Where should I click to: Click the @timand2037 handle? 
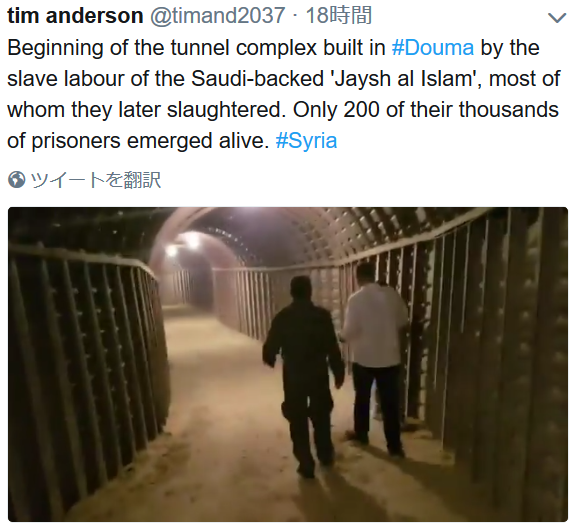coord(217,16)
